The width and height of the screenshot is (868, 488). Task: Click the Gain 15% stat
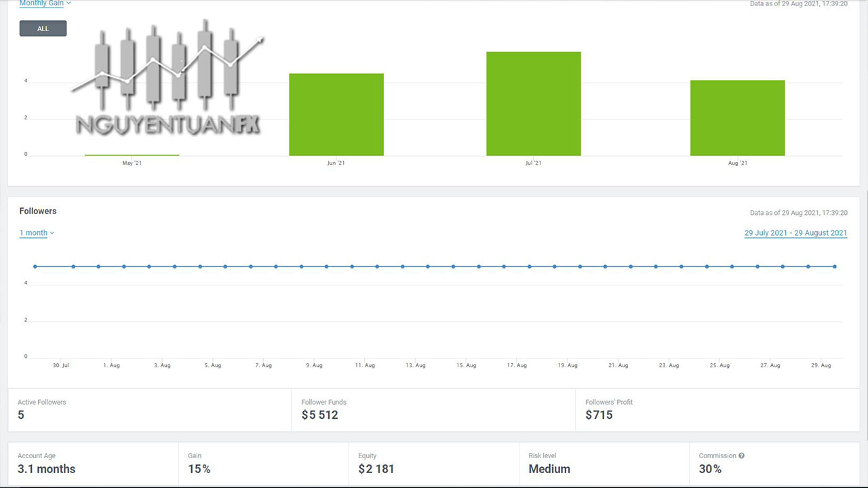click(x=199, y=469)
